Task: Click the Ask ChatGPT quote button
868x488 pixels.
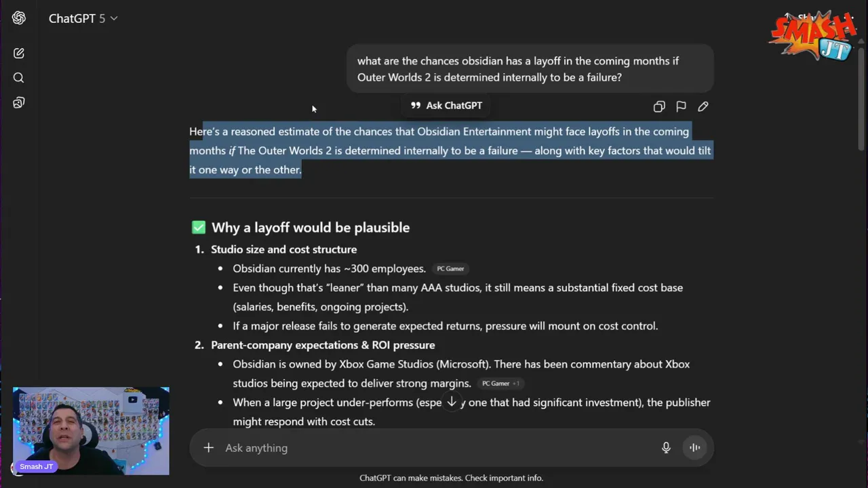Action: 446,106
